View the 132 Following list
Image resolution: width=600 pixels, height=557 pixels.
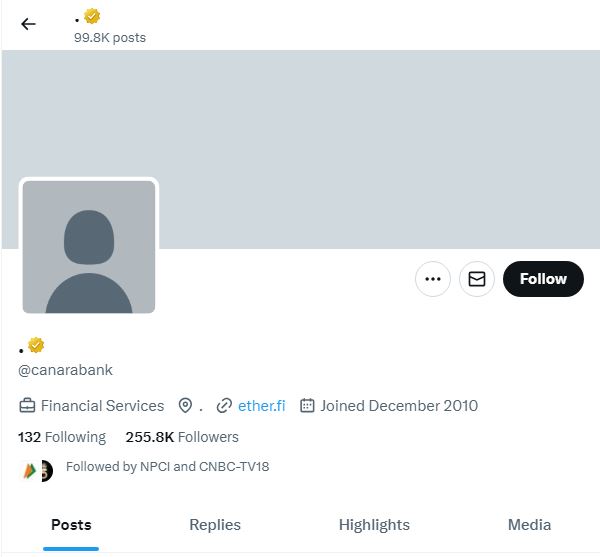point(62,437)
